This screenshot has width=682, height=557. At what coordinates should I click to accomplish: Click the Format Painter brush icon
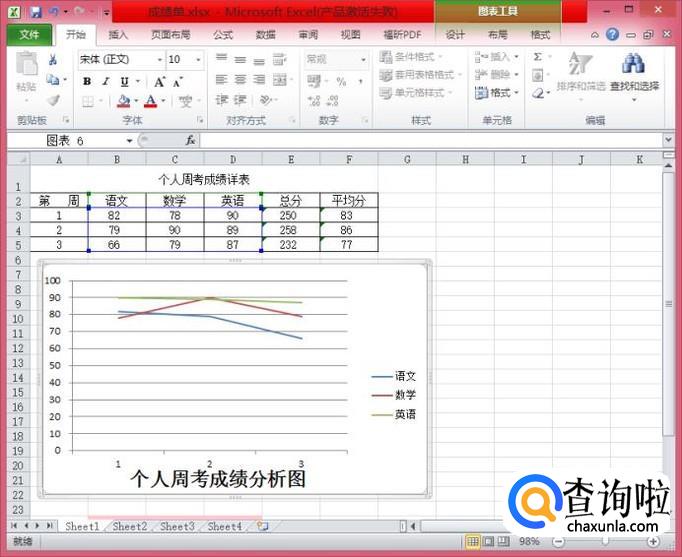[x=52, y=100]
